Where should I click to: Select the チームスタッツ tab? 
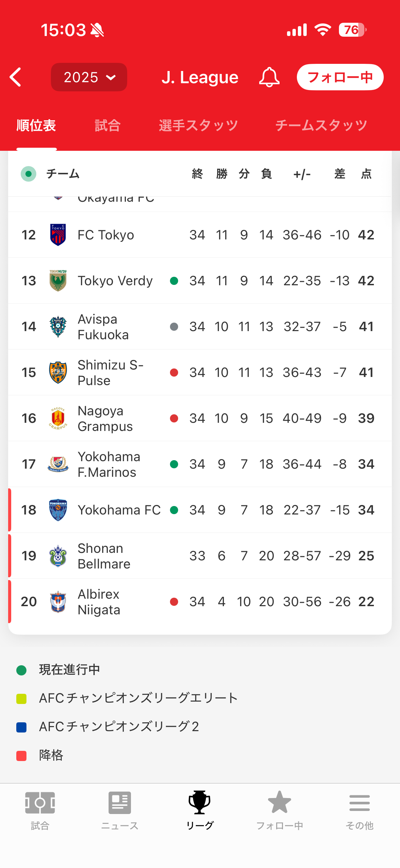(321, 126)
